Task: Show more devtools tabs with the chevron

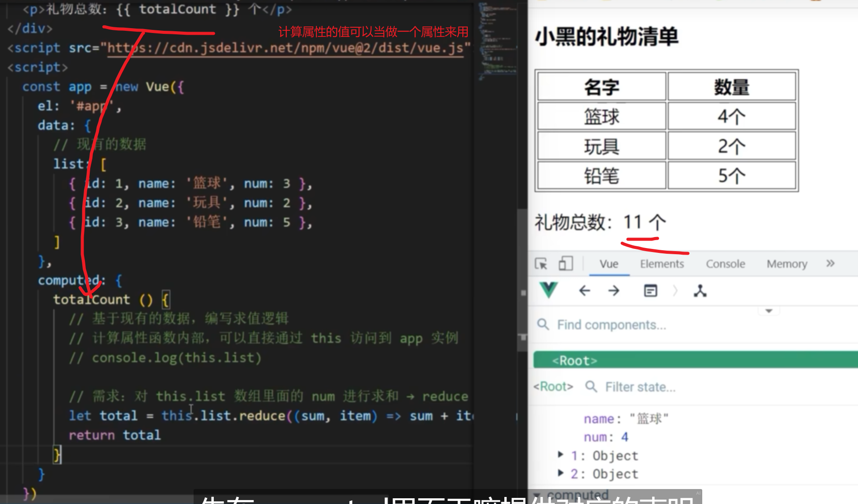Action: coord(830,263)
